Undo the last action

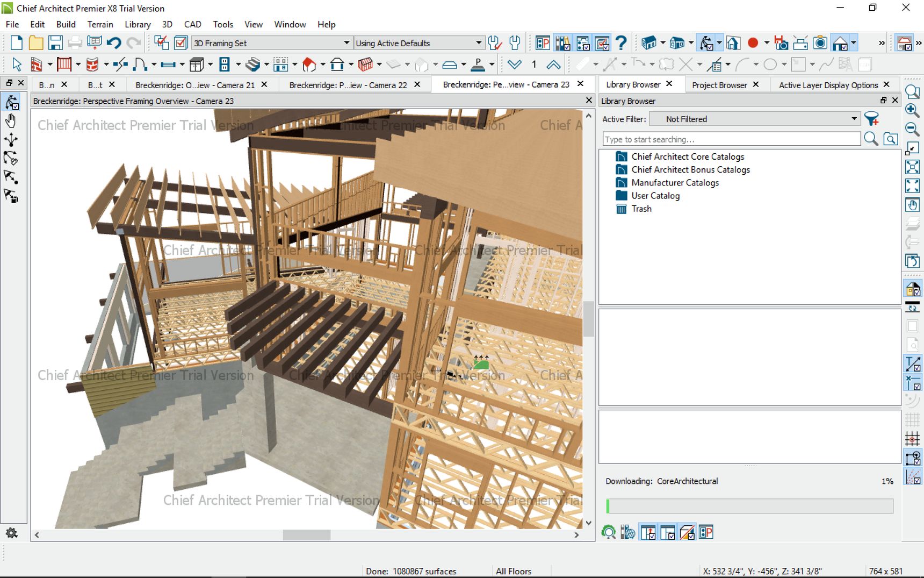(x=114, y=43)
